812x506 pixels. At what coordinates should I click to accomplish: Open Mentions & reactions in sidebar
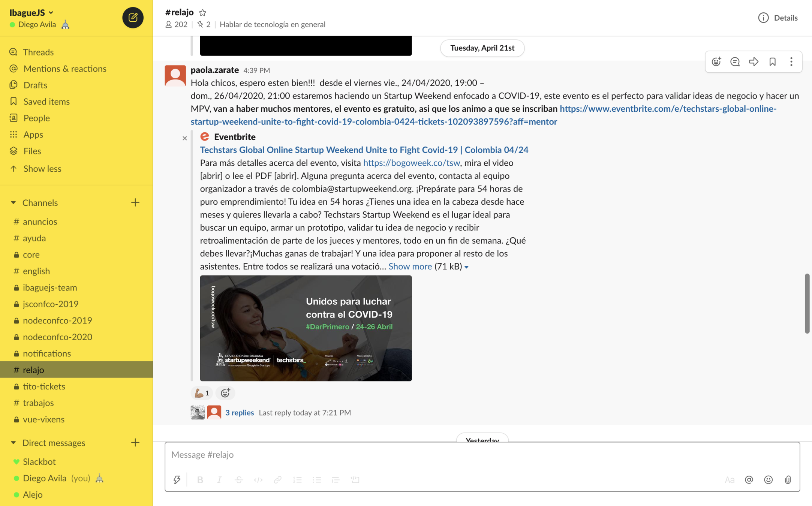[64, 69]
